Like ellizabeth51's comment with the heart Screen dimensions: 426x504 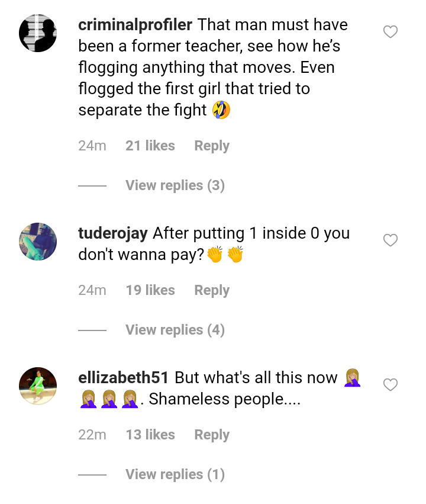pyautogui.click(x=390, y=385)
